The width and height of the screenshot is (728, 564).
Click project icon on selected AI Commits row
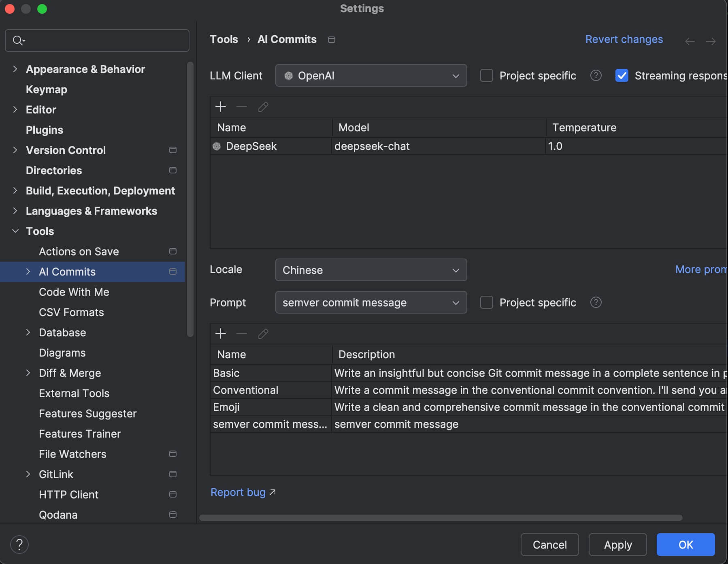point(173,271)
